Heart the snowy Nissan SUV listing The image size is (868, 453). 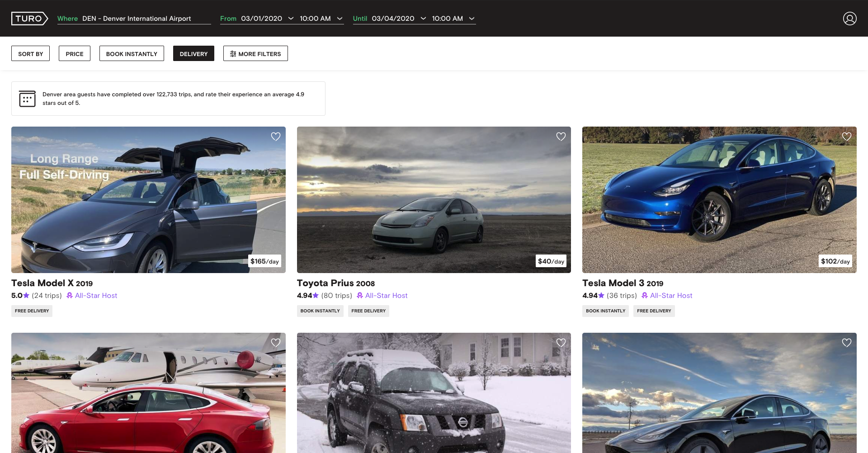pyautogui.click(x=561, y=343)
